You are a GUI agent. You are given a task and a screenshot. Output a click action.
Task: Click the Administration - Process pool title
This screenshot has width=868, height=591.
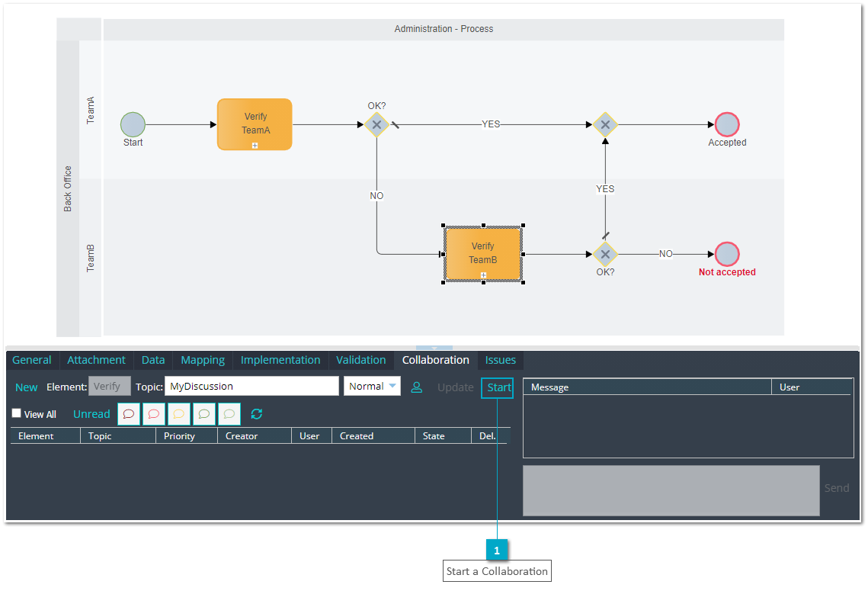pos(444,29)
